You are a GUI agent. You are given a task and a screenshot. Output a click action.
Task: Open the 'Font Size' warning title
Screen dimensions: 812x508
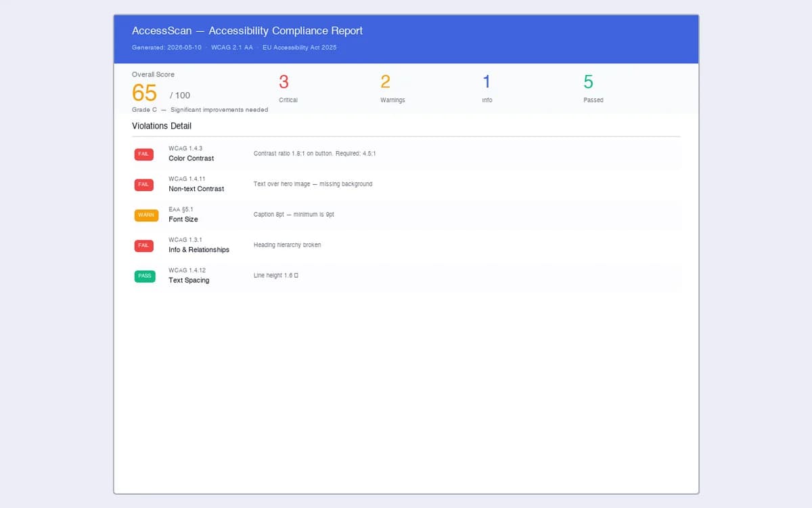[x=183, y=219]
